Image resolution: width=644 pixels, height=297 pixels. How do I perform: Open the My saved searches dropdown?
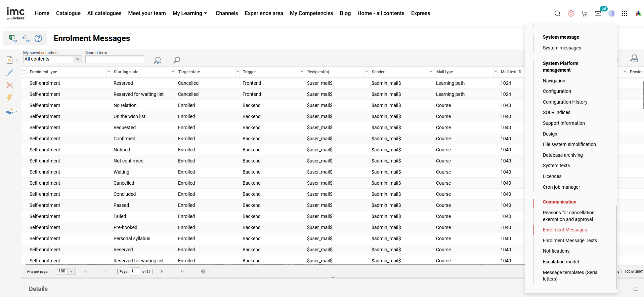point(78,59)
